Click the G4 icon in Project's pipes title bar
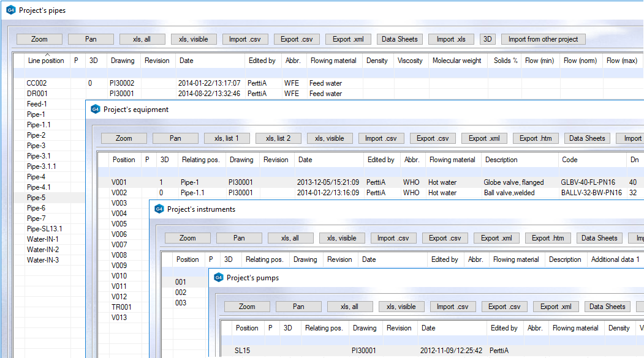644x358 pixels. click(x=10, y=10)
